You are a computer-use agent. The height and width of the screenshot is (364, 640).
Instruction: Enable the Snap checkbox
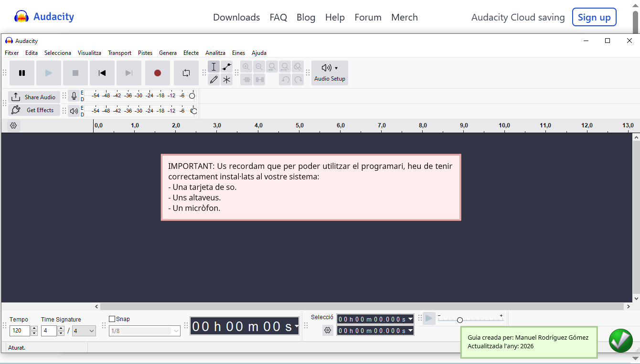point(112,319)
